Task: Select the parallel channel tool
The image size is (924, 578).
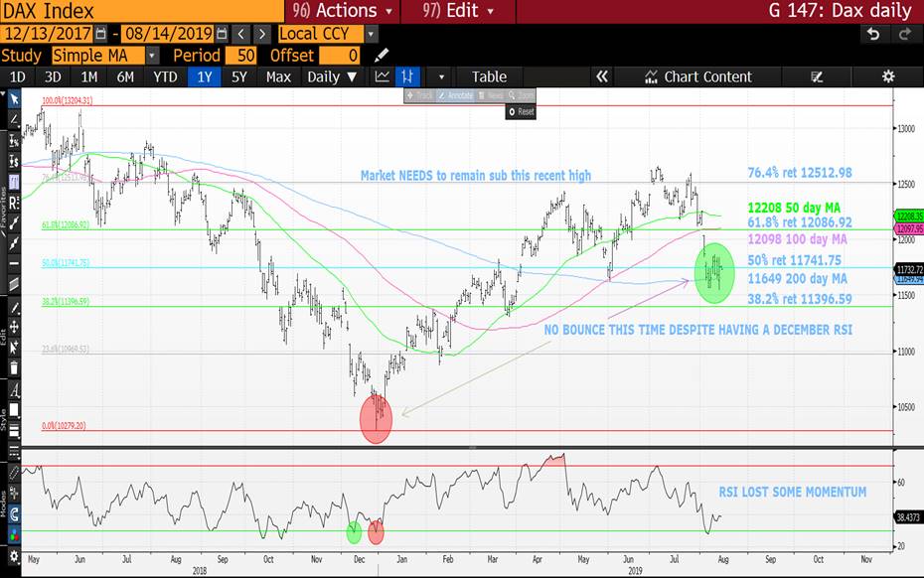Action: [x=14, y=284]
